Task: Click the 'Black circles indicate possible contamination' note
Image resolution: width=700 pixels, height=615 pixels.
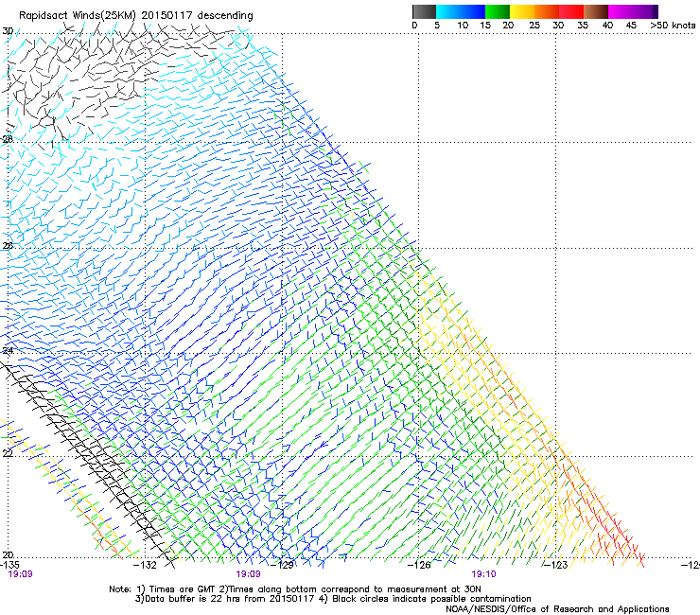Action: [430, 599]
